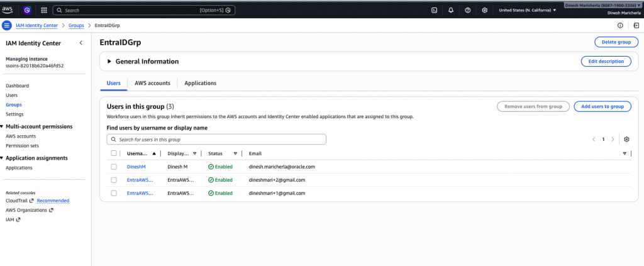Toggle the hamburger side navigation menu
The height and width of the screenshot is (266, 644).
(x=7, y=26)
